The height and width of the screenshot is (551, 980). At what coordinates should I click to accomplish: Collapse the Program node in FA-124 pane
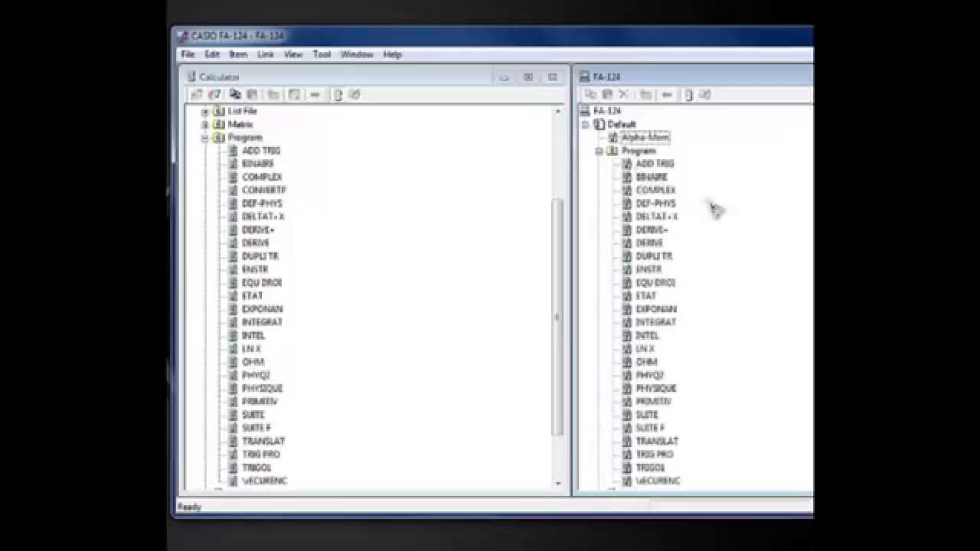click(x=599, y=152)
